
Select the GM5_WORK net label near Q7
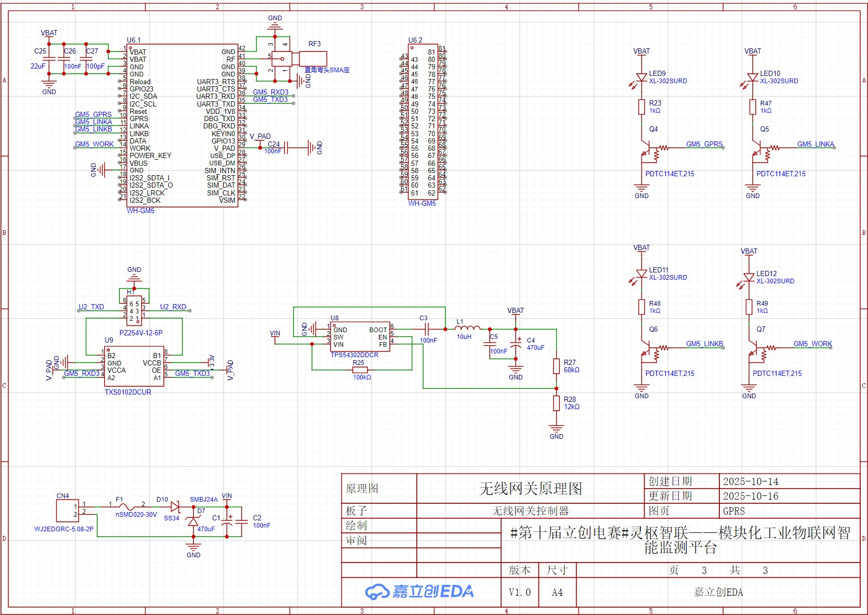[812, 344]
